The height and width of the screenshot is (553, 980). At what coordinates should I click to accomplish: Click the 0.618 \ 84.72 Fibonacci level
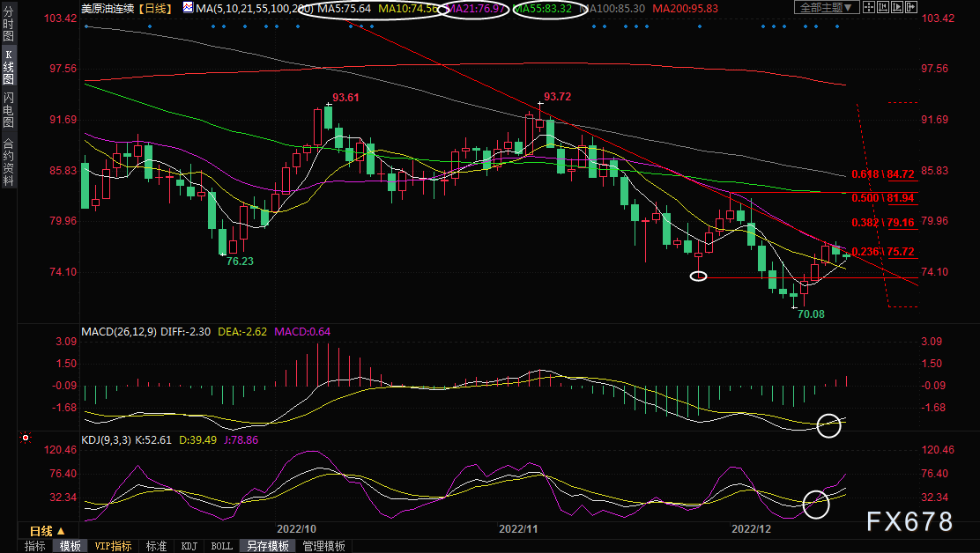coord(883,174)
